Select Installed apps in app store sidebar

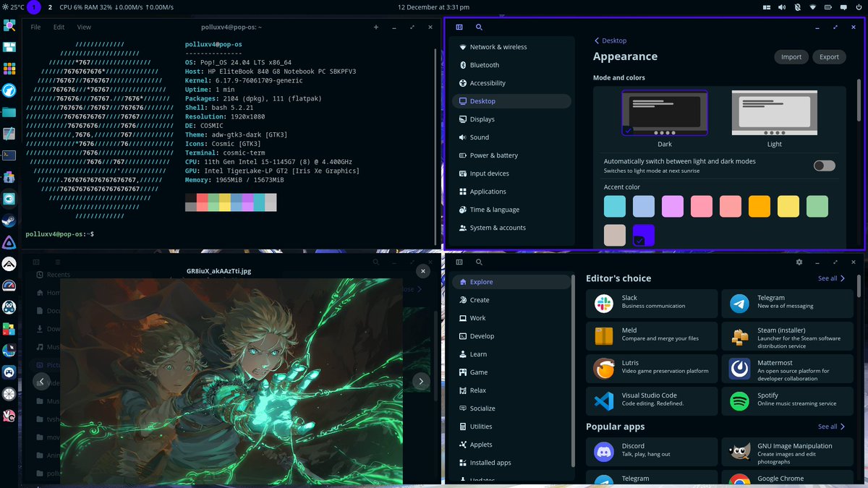[x=512, y=463]
